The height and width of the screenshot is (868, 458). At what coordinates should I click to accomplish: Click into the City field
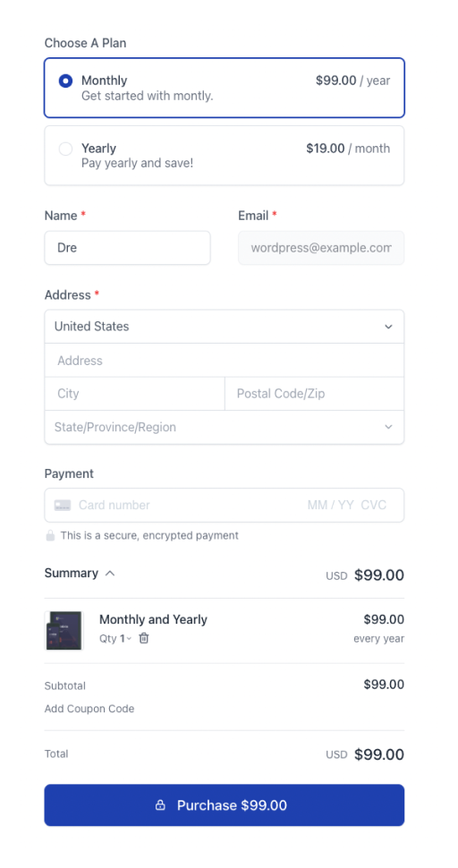point(134,394)
